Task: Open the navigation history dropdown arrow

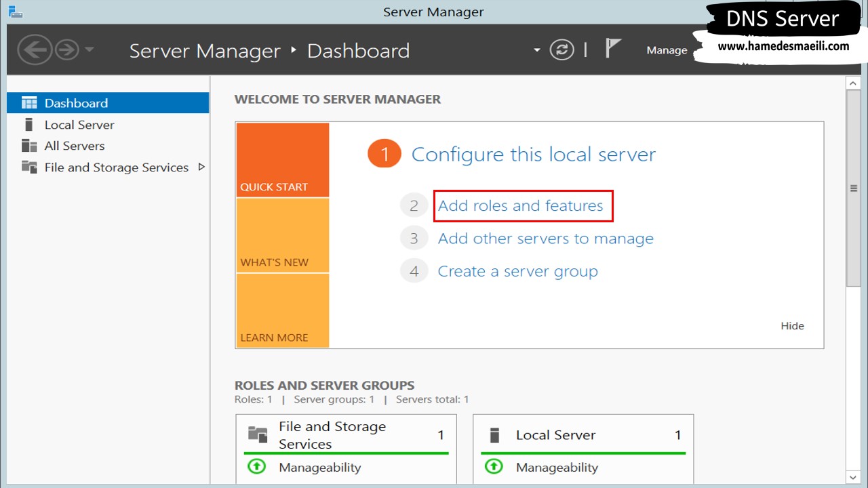Action: coord(89,50)
